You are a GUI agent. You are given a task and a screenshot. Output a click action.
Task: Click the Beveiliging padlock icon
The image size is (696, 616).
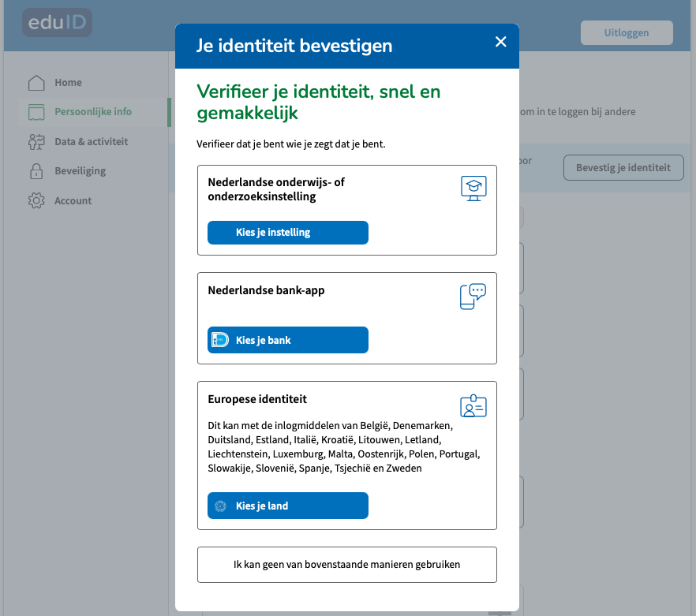point(36,171)
